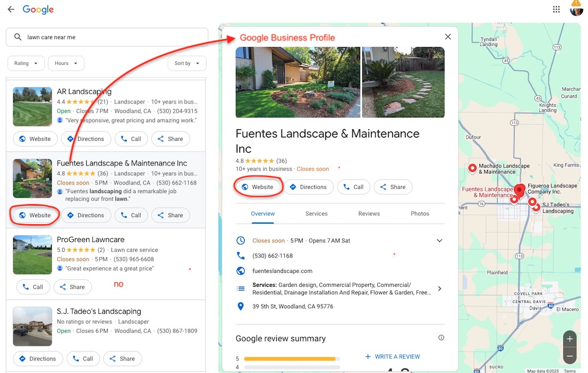Click address 39 5th St, Woodland
588x373 pixels.
coord(293,306)
